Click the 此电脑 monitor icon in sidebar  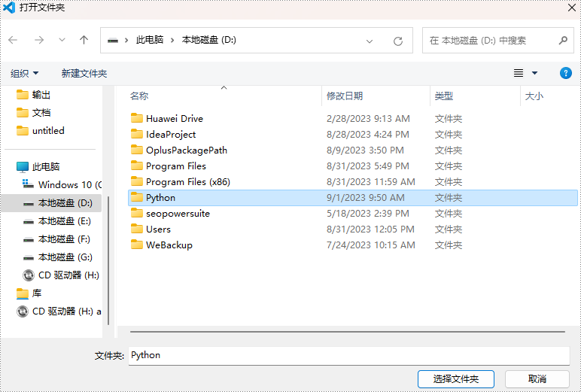point(23,167)
